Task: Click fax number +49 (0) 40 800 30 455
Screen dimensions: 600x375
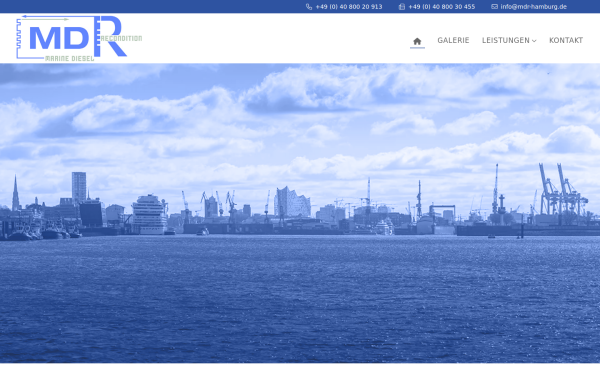Action: (x=442, y=7)
